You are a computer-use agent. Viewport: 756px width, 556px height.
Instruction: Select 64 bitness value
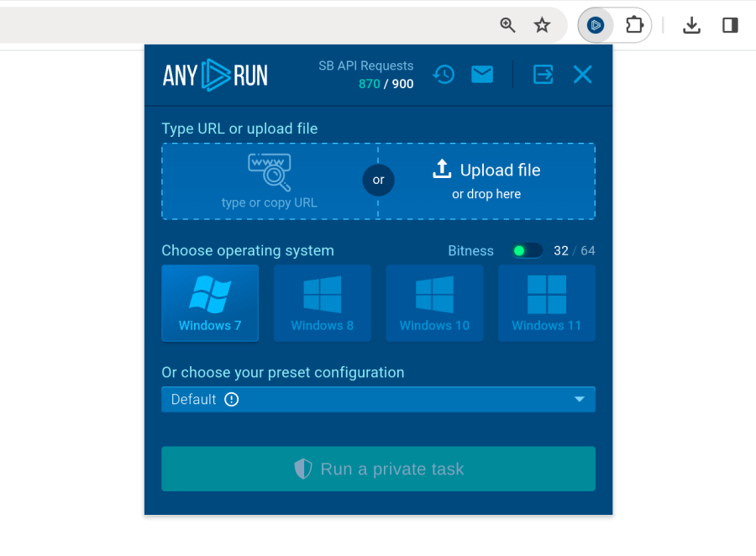(588, 251)
